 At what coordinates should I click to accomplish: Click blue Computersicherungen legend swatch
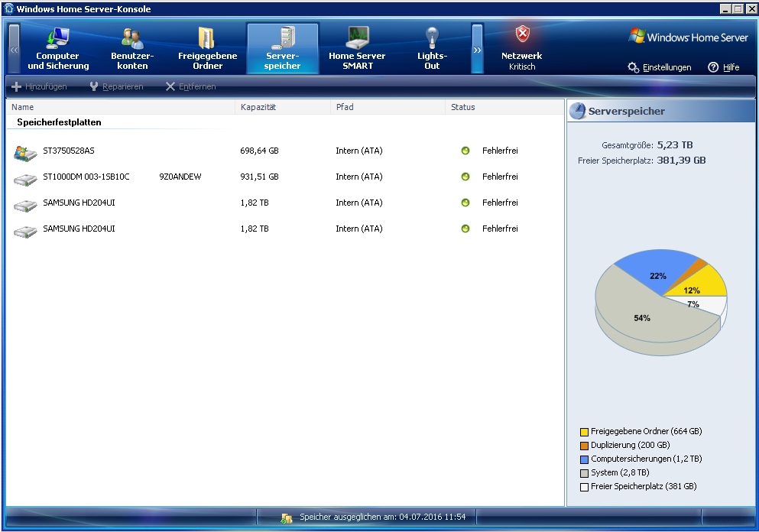(x=584, y=459)
